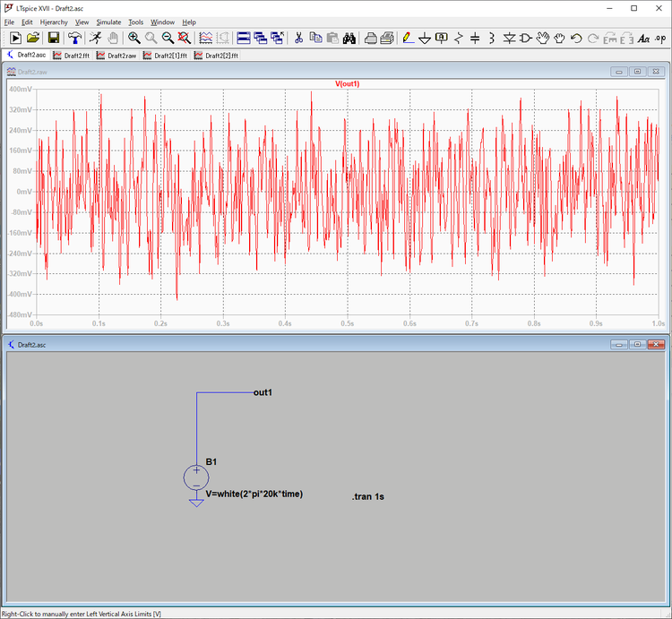Viewport: 672px width, 619px height.
Task: Click the B1 voltage source symbol
Action: [x=196, y=477]
